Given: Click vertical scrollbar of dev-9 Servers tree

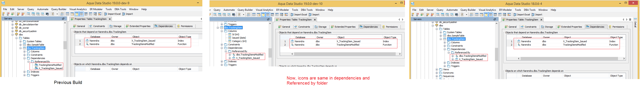Looking at the screenshot, I should coord(65,45).
